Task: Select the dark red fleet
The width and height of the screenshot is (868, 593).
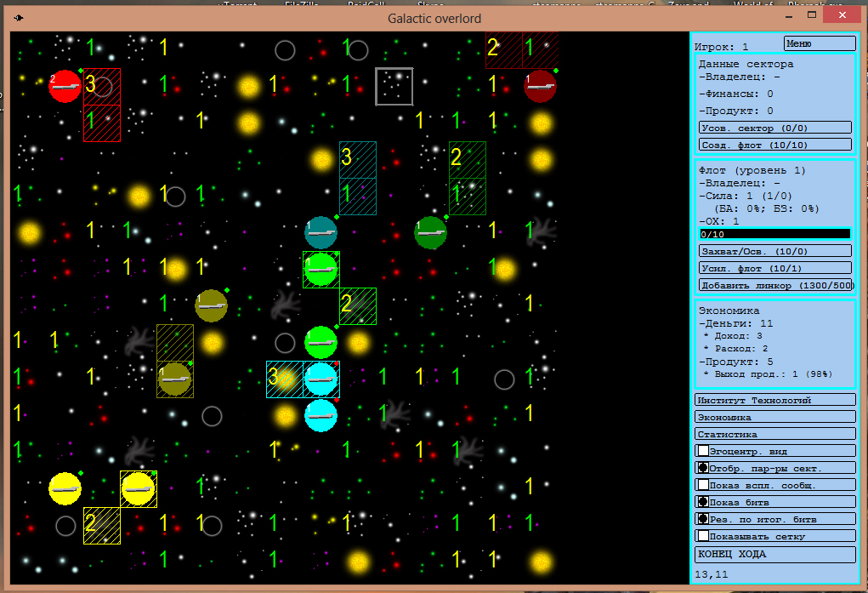Action: click(541, 87)
